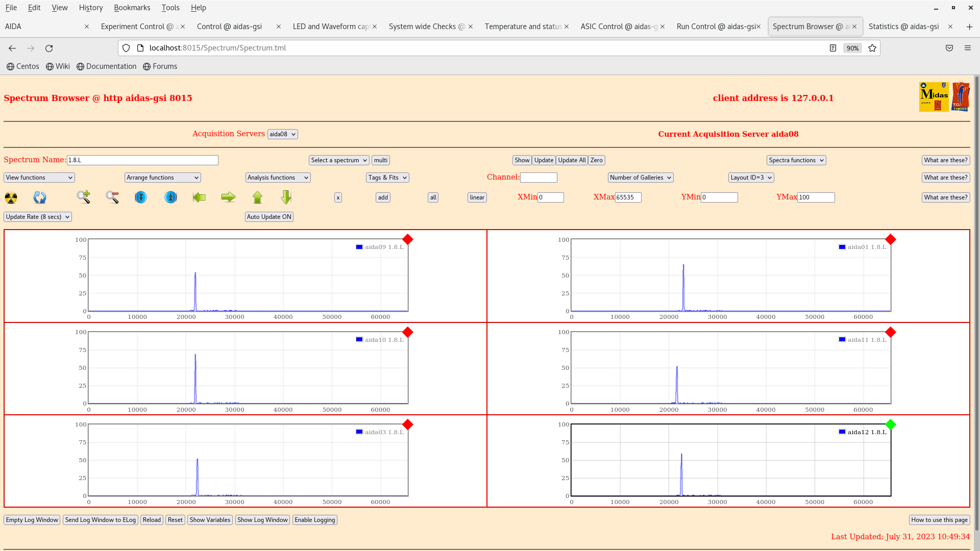Screen dimensions: 980x551
Task: Toggle the red diamond on aida09 plot
Action: coord(407,239)
